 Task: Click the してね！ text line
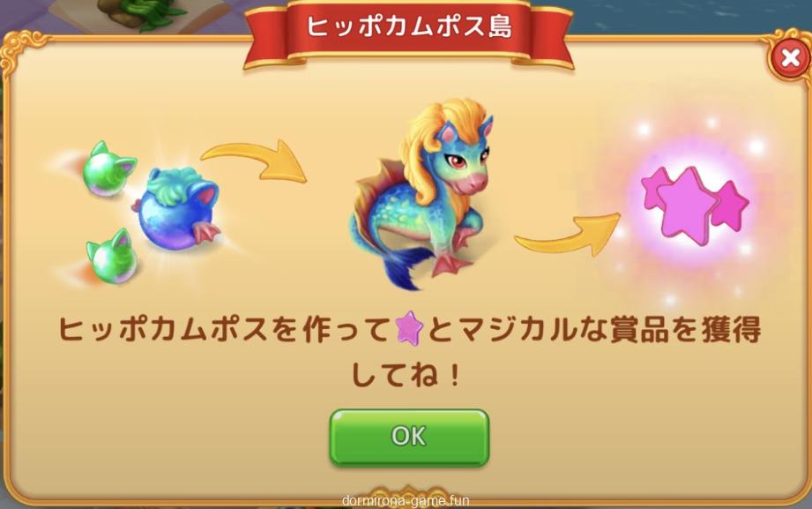click(406, 375)
